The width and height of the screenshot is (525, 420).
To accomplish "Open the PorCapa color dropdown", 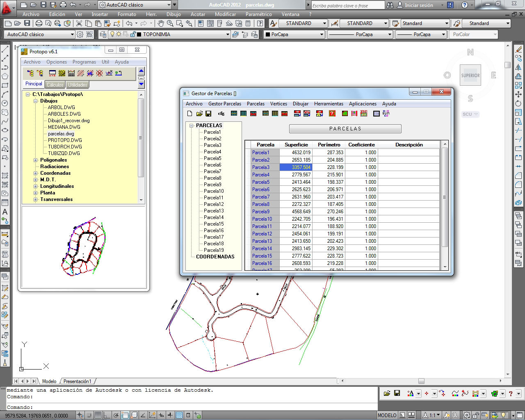I will pos(322,34).
